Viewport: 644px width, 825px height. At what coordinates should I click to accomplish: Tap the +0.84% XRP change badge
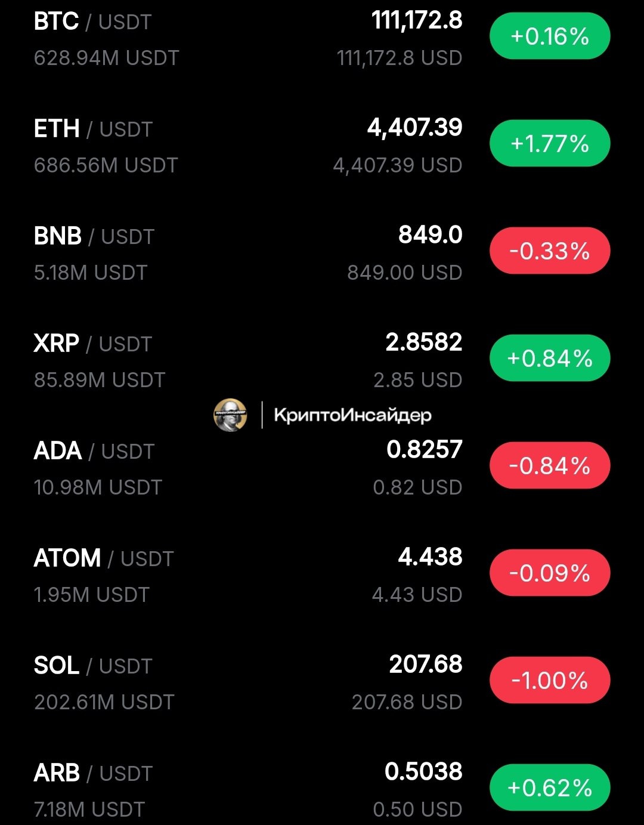pyautogui.click(x=550, y=359)
